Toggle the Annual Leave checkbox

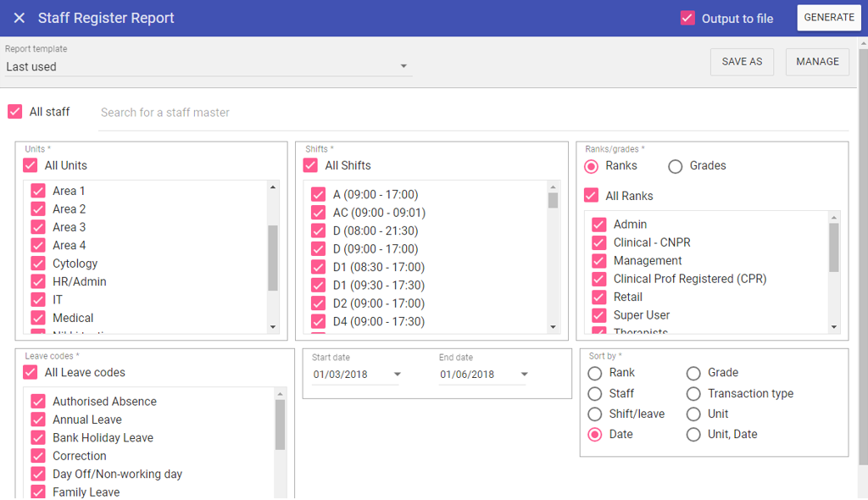coord(38,419)
